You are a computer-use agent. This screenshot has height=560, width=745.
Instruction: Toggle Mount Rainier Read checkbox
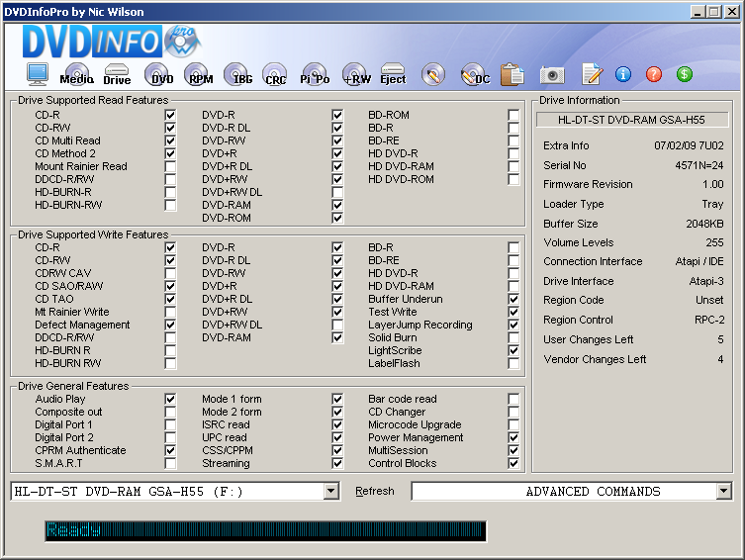click(x=171, y=166)
